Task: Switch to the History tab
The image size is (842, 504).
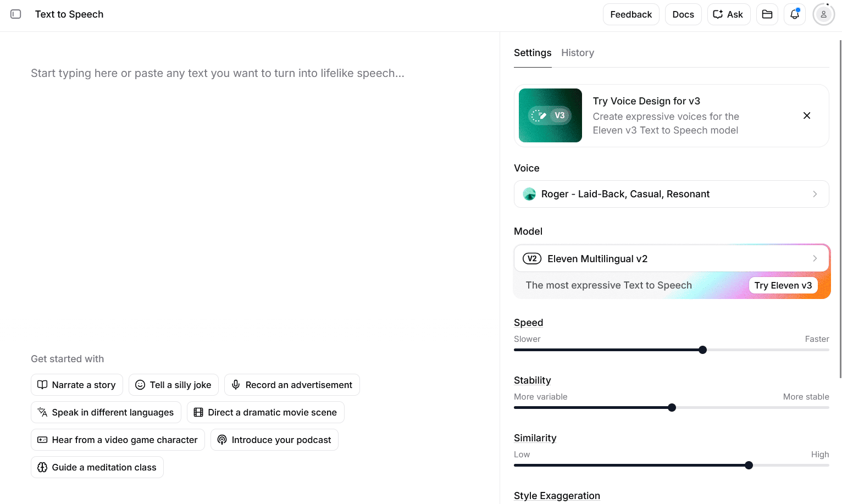Action: [x=578, y=52]
